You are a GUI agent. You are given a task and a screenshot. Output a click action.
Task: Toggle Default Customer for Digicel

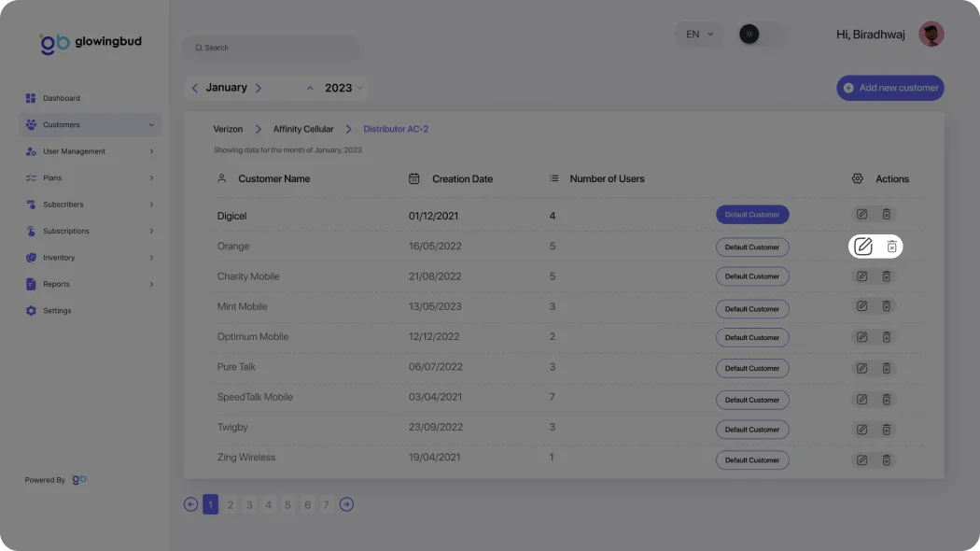(x=752, y=215)
